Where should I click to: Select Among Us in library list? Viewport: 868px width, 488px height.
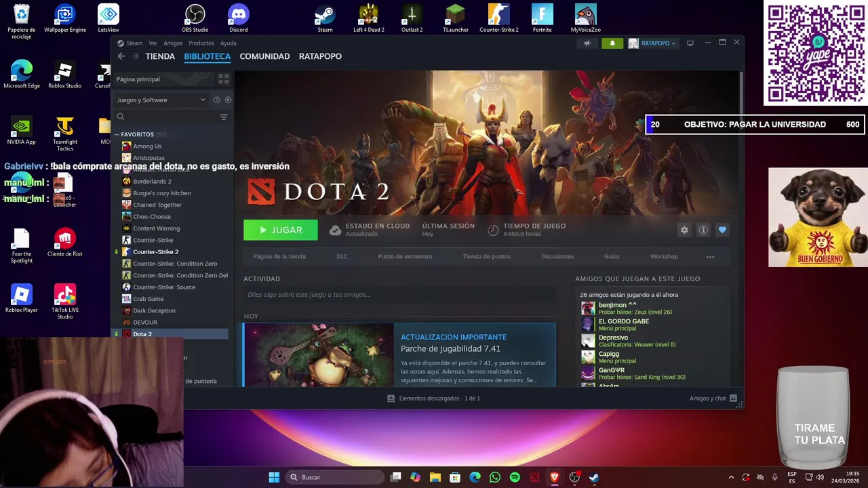147,146
